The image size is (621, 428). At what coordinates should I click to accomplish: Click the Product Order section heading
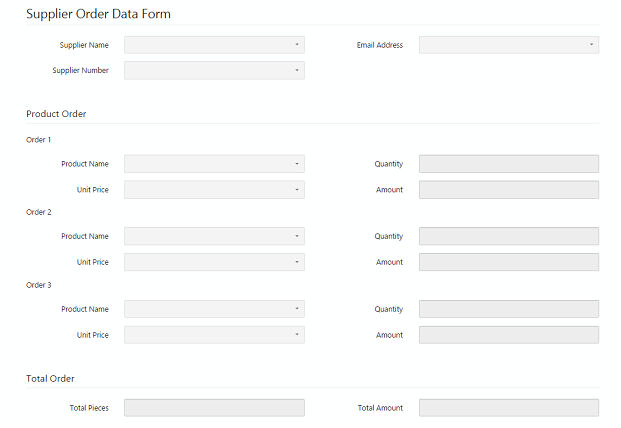(x=56, y=114)
